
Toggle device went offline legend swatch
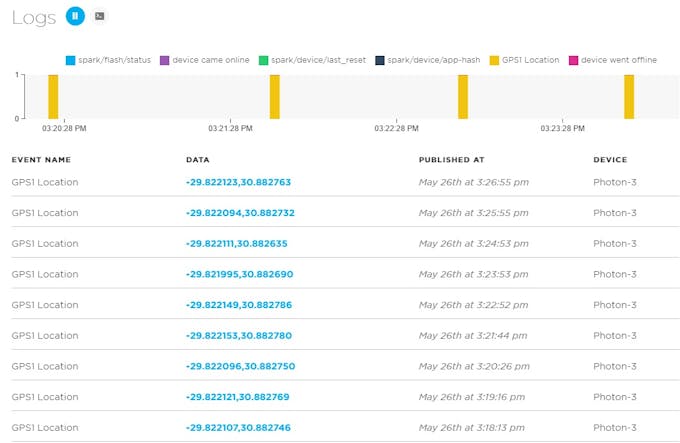click(x=573, y=60)
